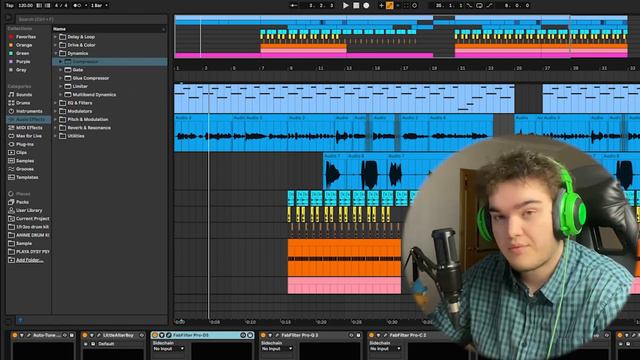Image resolution: width=640 pixels, height=360 pixels.
Task: Open the Plug-ins category
Action: [x=24, y=144]
